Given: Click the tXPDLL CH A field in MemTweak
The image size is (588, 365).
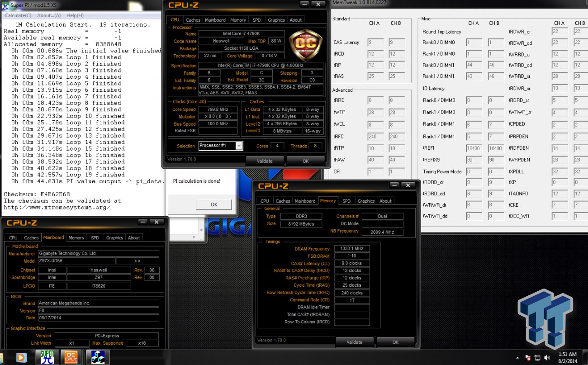Looking at the screenshot, I should [x=559, y=171].
